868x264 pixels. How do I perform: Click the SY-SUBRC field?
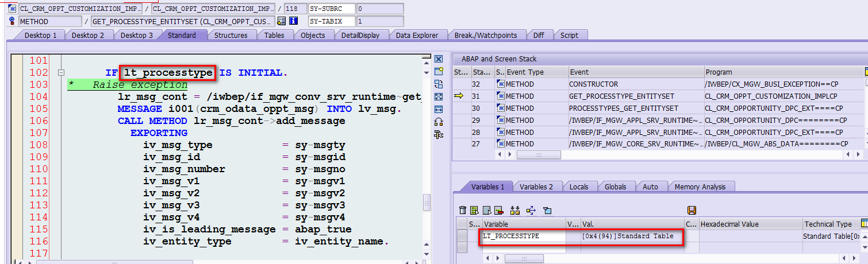click(x=332, y=9)
